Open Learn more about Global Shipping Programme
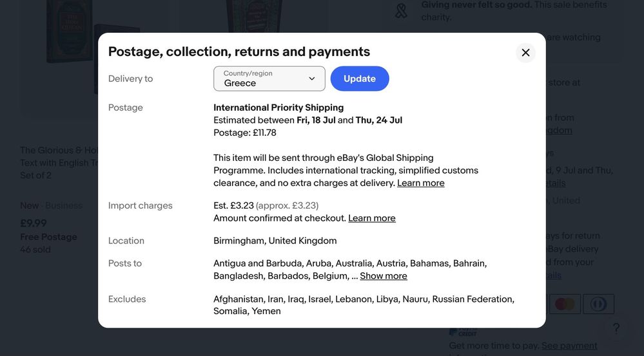644x356 pixels. [420, 183]
